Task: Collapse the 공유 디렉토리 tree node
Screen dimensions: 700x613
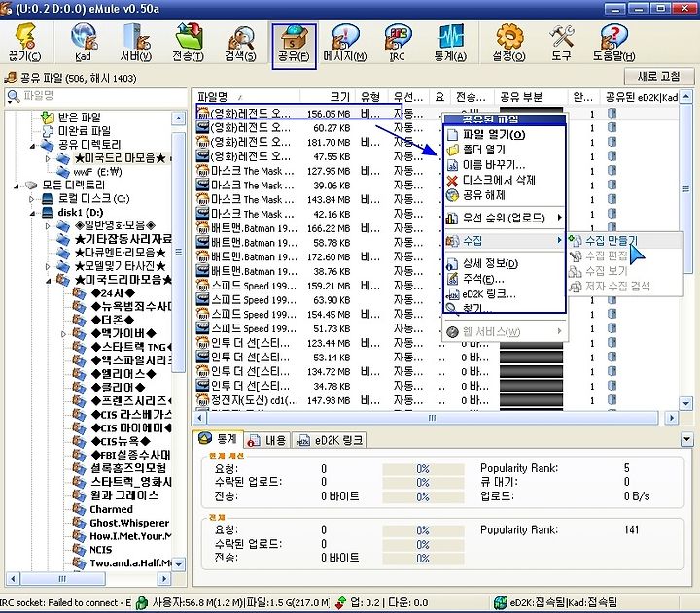Action: [33, 146]
